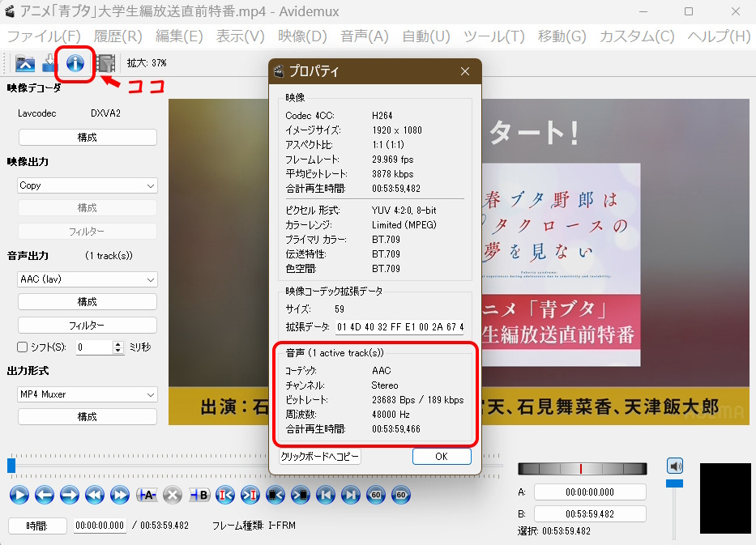Click the H264 Codec 4CC value
Screen dimensions: 756x545
tap(382, 116)
